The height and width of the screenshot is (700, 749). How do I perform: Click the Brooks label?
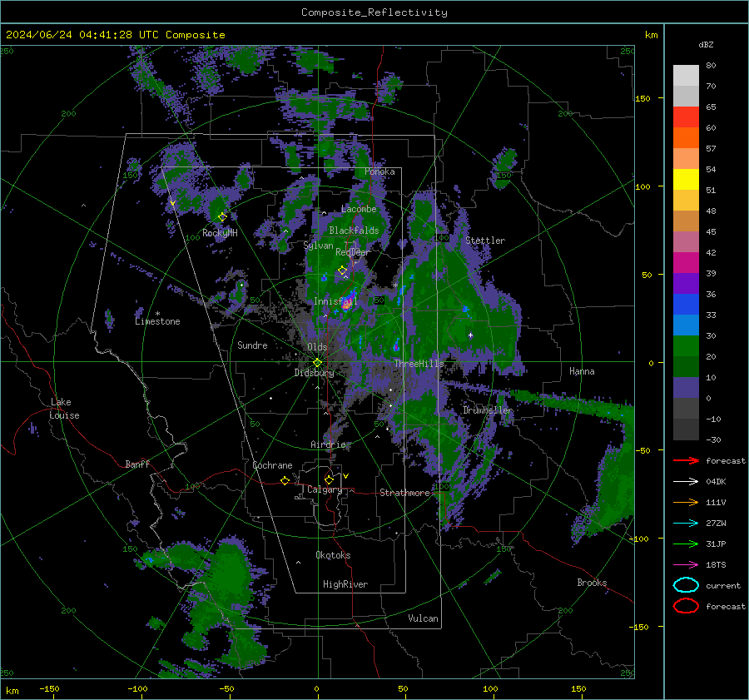click(592, 583)
